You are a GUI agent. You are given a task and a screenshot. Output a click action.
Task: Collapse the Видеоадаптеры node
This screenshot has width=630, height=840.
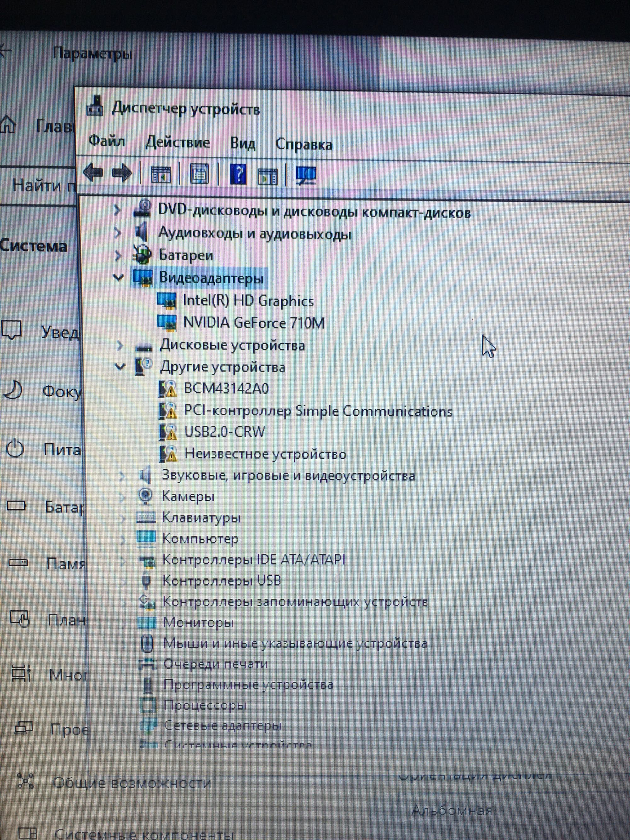coord(118,277)
